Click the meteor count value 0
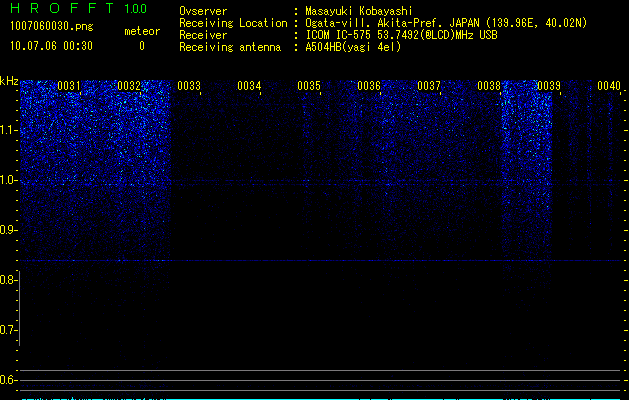629x400 pixels. 142,46
